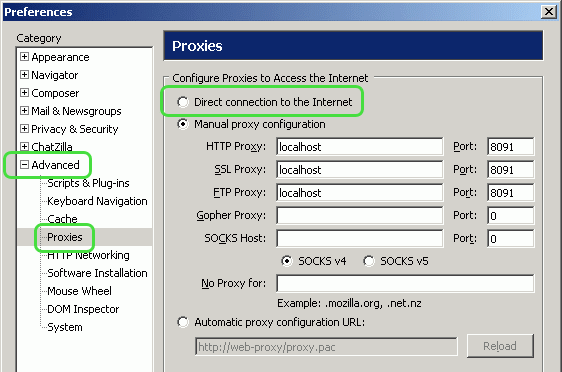The height and width of the screenshot is (372, 562).
Task: Select Appearance in the category tree
Action: coord(60,57)
